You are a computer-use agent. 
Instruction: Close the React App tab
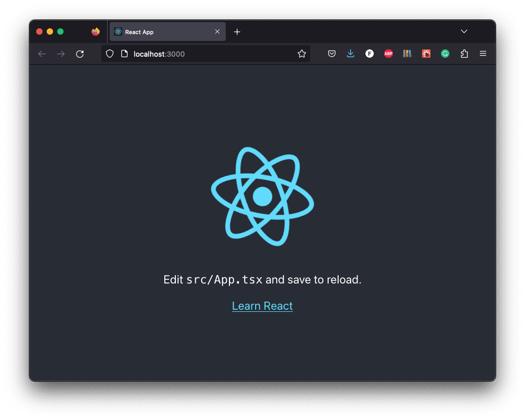217,31
